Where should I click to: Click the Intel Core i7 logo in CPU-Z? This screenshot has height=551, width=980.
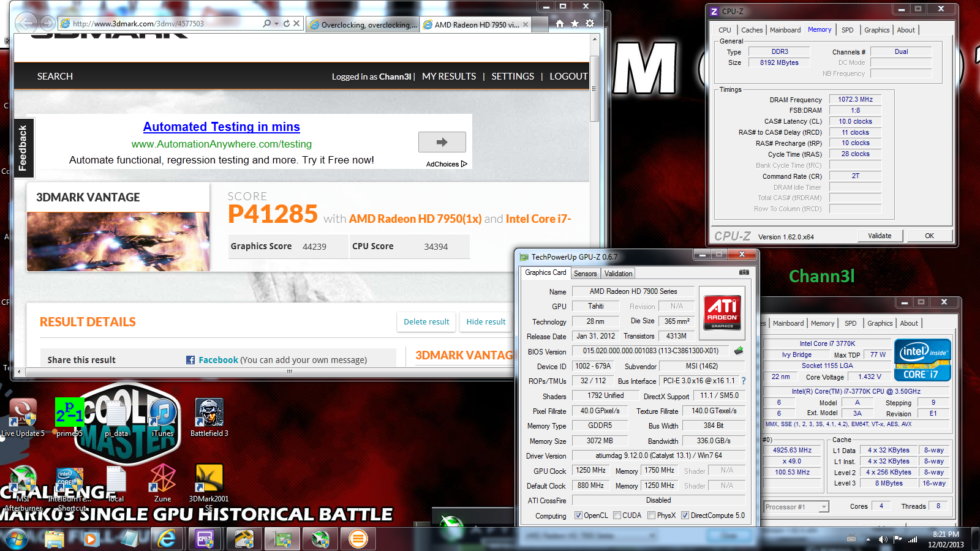(922, 360)
